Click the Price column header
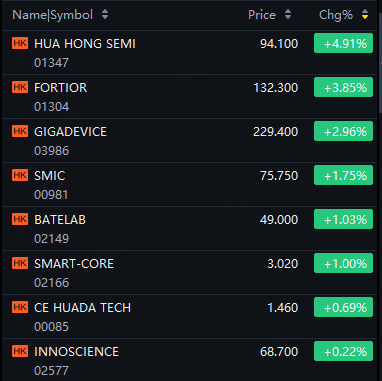The height and width of the screenshot is (381, 382). click(x=262, y=15)
